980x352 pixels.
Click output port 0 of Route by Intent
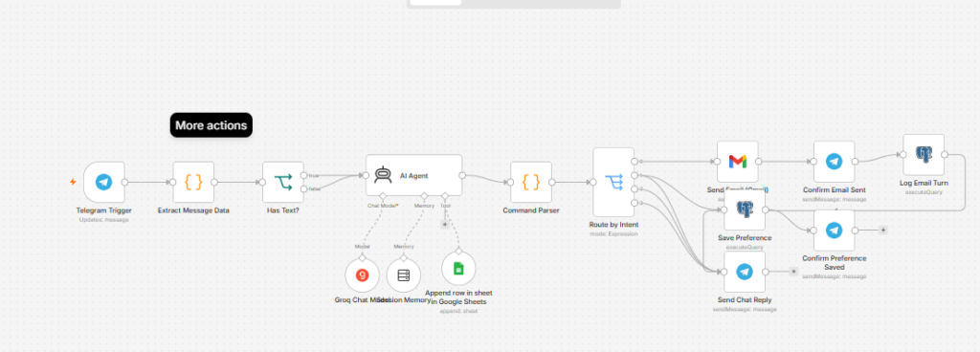(x=635, y=162)
